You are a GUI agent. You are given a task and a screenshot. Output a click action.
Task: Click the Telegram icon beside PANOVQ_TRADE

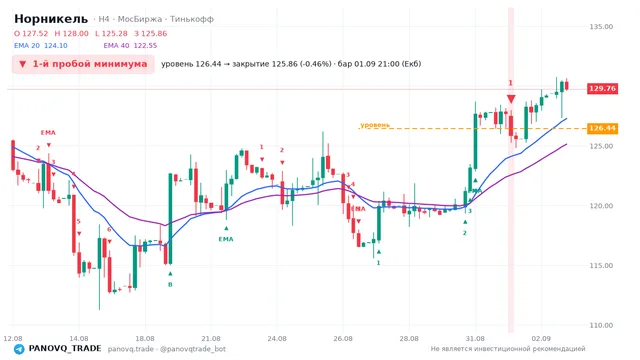pyautogui.click(x=19, y=349)
